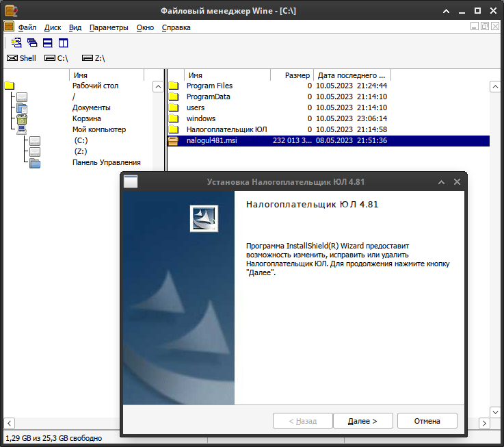Click the installer dialog title bar icon
Image resolution: width=504 pixels, height=447 pixels.
tap(131, 181)
